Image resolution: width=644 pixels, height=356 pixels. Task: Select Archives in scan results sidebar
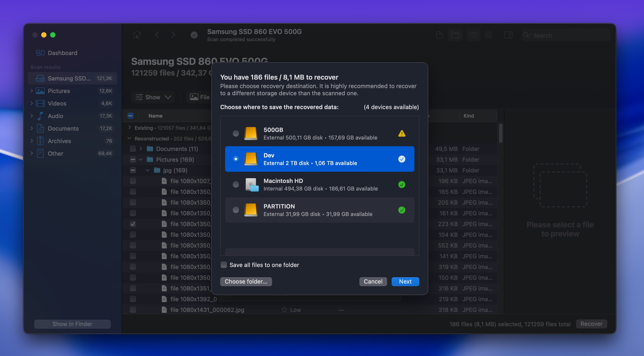tap(59, 141)
